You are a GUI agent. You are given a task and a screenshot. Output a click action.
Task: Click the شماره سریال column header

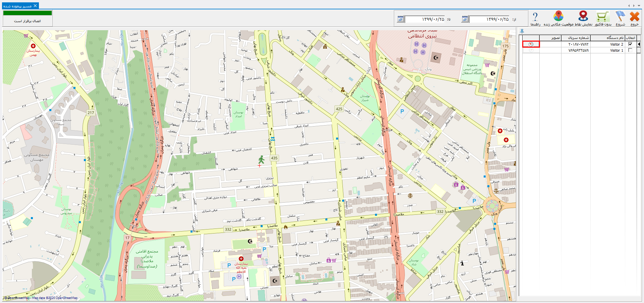click(576, 38)
